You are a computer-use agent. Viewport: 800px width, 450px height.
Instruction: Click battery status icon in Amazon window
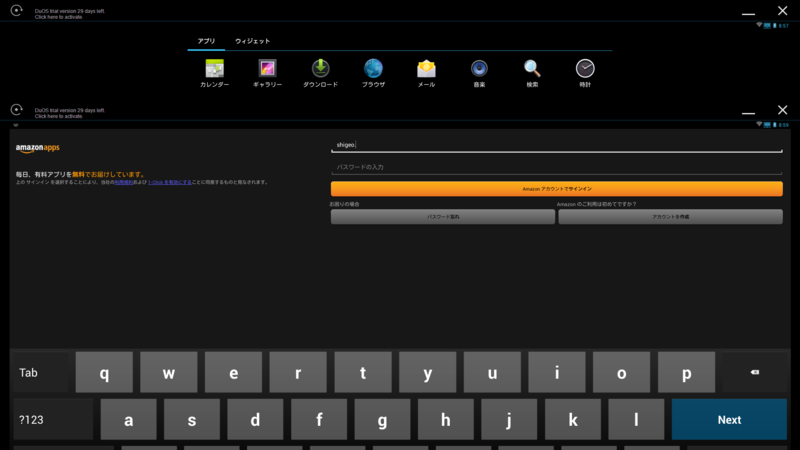[774, 124]
